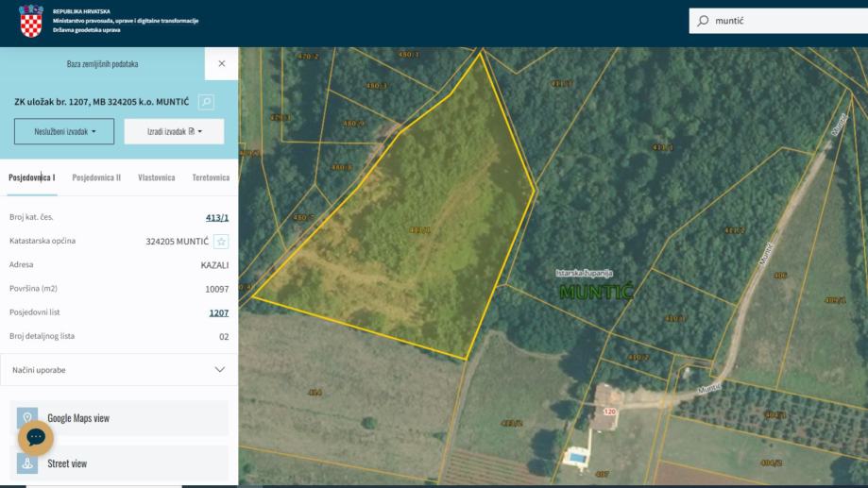Image resolution: width=868 pixels, height=488 pixels.
Task: Click the Republika Hrvatska header text
Action: (x=81, y=11)
